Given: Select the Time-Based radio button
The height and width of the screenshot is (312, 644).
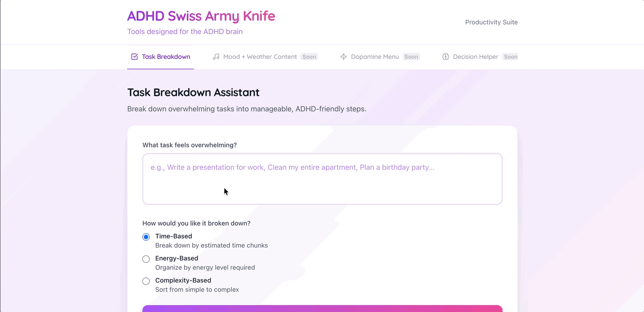Looking at the screenshot, I should [146, 237].
